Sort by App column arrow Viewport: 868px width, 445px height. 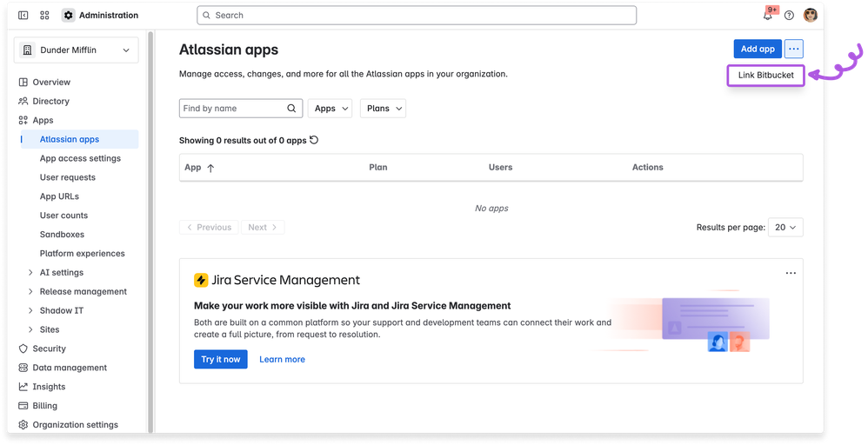210,169
